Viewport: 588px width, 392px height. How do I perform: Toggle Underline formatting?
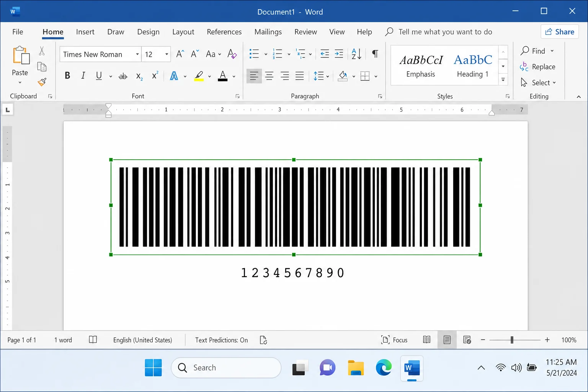pyautogui.click(x=99, y=76)
